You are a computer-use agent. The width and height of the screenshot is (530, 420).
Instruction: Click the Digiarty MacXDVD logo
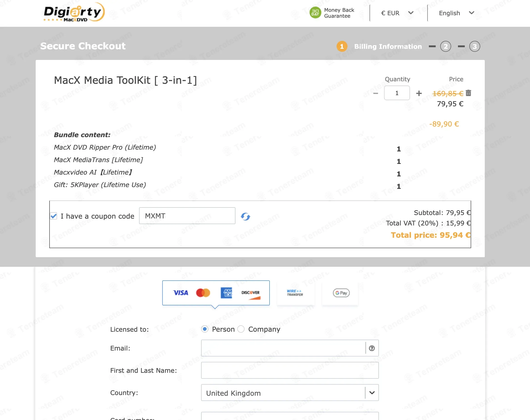[74, 12]
